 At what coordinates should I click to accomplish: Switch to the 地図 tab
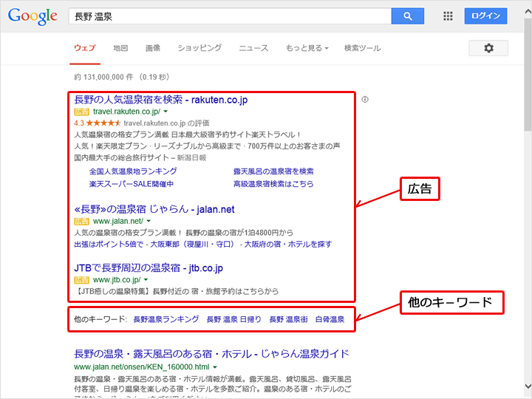coord(120,48)
